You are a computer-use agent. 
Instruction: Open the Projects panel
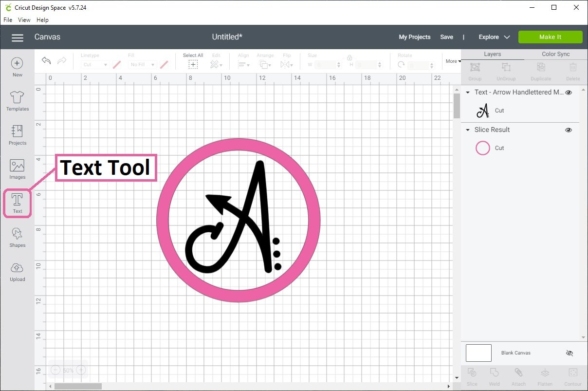click(18, 135)
